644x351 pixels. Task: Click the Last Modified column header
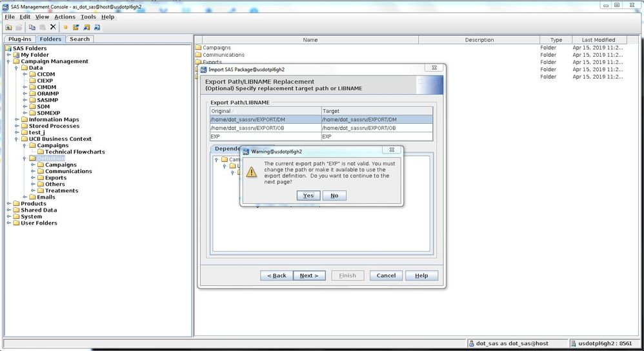pos(598,40)
